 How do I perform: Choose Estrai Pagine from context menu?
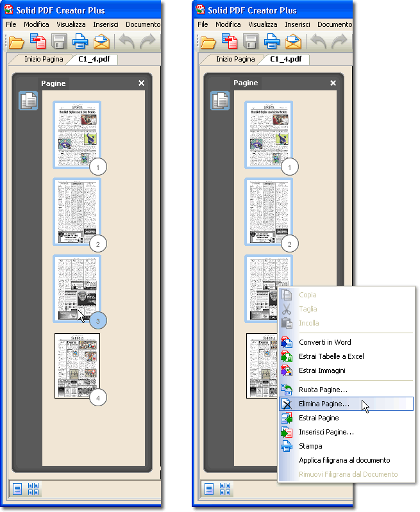coord(346,418)
